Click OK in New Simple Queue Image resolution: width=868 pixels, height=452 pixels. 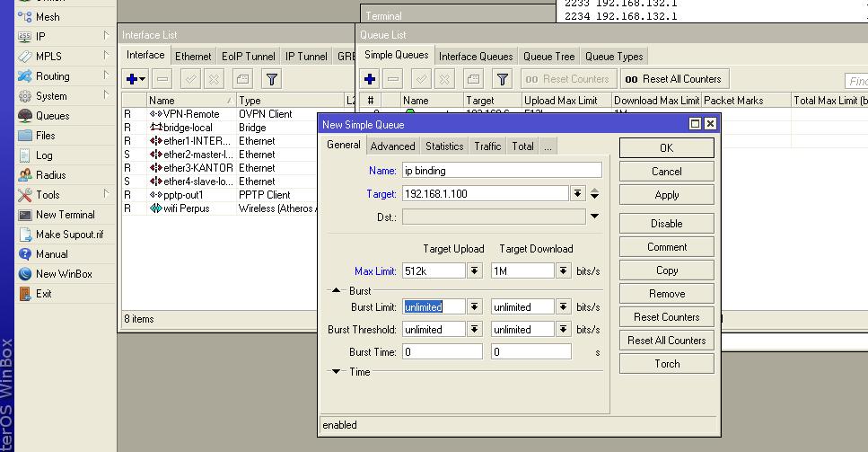(667, 148)
